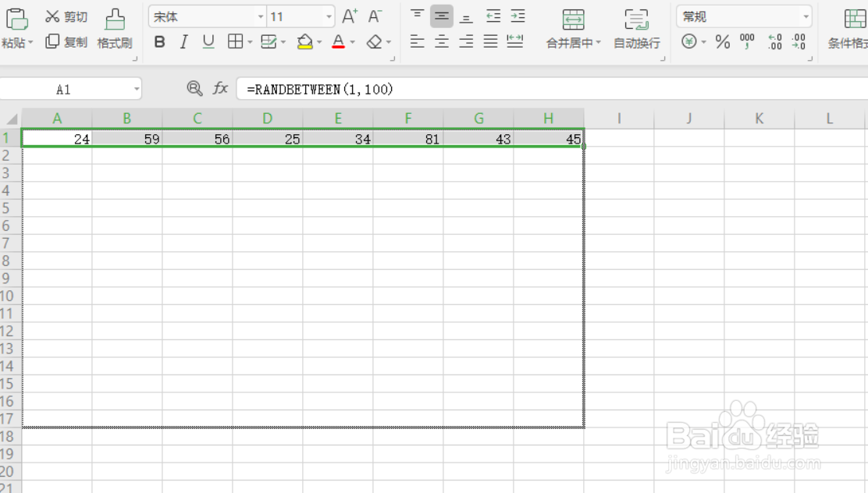Open the eraser clear dropdown arrow
Screen dimensions: 868x493
[389, 42]
